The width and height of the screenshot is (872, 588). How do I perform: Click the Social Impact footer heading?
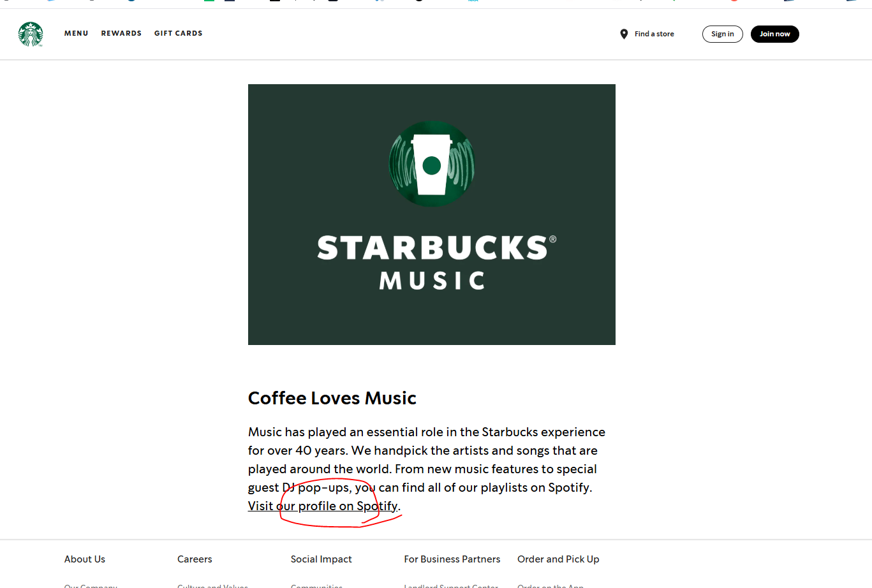321,559
